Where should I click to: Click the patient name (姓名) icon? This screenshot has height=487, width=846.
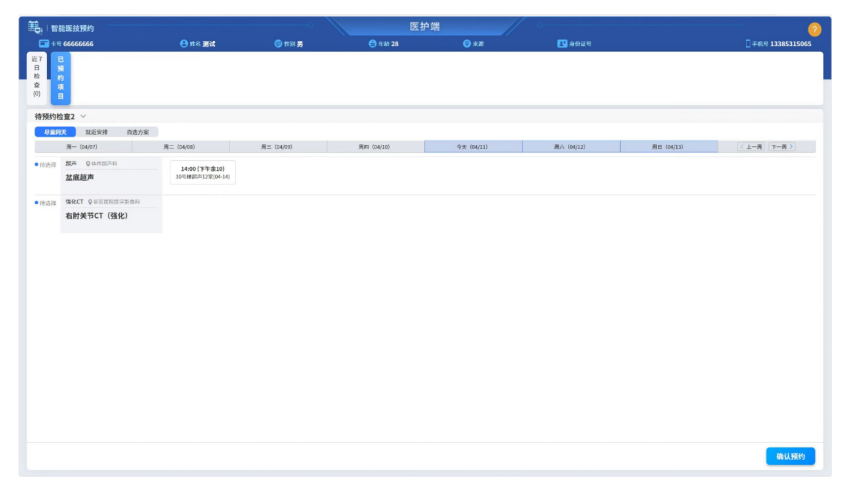184,44
